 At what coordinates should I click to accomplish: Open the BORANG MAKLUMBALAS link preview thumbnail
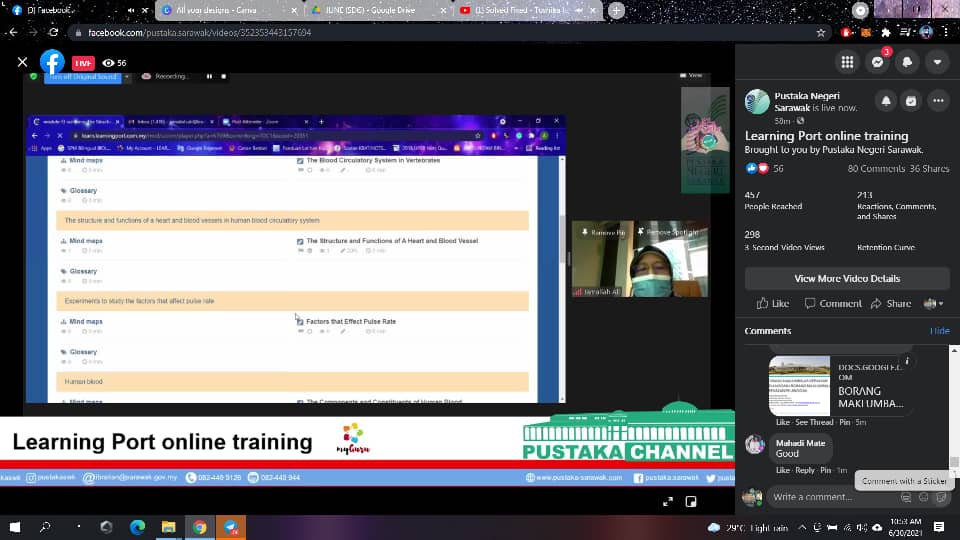tap(800, 386)
